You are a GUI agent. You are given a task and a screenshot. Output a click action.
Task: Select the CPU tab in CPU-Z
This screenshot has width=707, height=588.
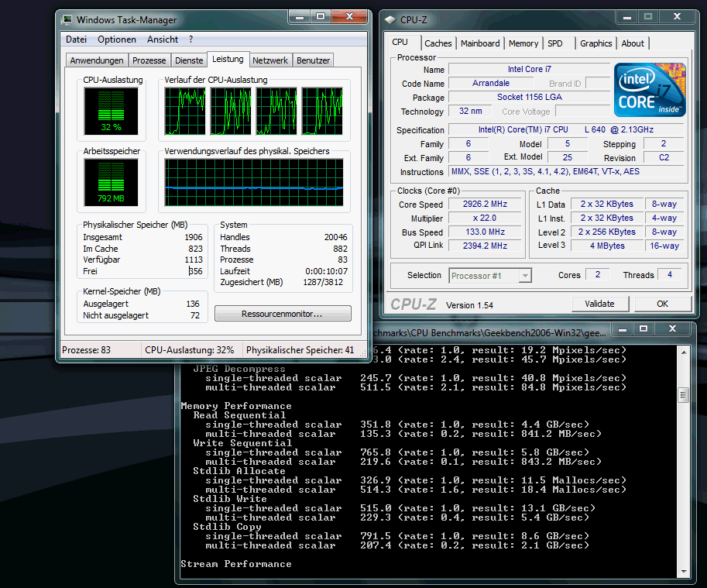(x=400, y=42)
